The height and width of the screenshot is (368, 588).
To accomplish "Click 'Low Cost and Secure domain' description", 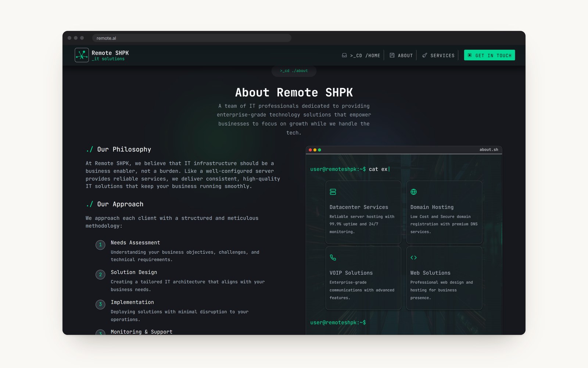I will coord(444,224).
